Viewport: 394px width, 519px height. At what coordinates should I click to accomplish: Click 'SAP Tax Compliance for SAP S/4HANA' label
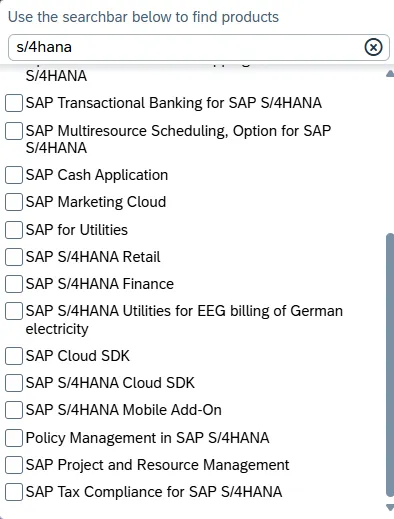(x=154, y=492)
